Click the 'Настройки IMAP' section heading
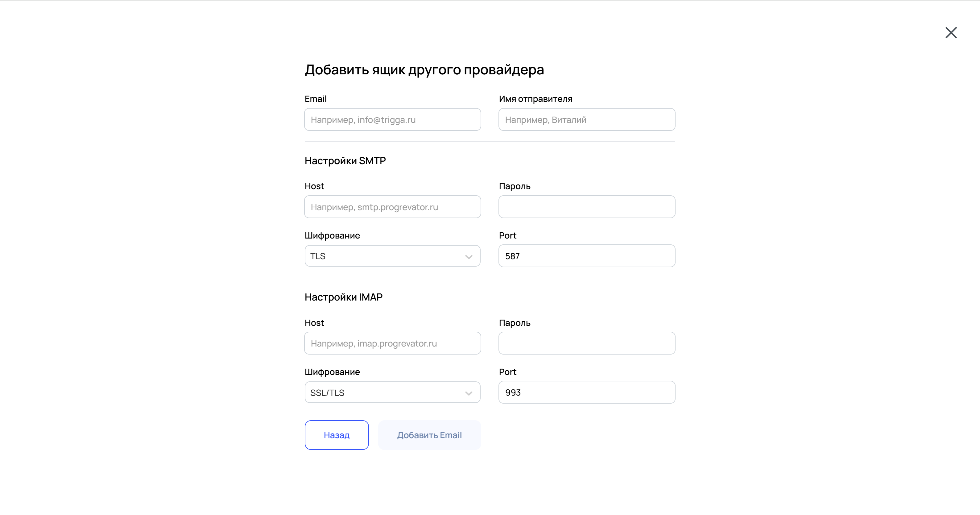 [344, 297]
